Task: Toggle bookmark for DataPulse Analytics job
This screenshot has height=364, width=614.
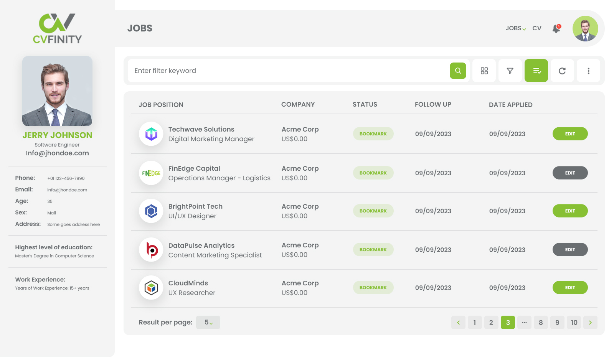Action: pos(373,249)
